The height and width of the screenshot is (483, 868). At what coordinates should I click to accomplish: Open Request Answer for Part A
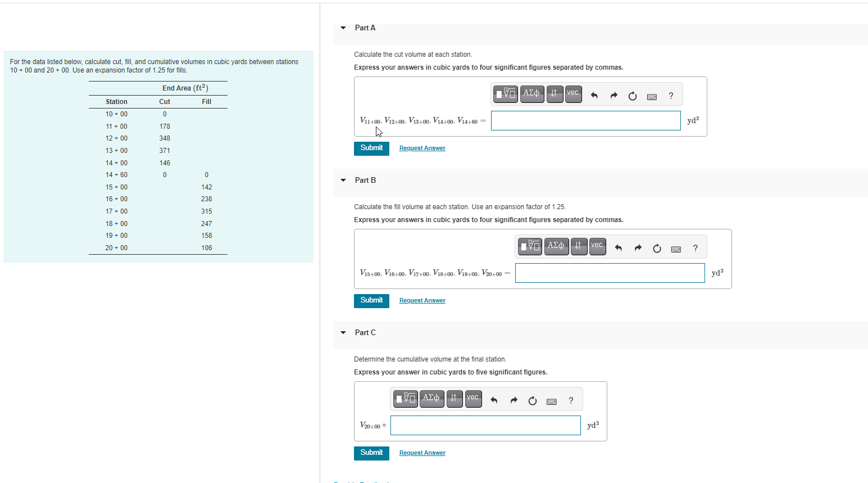coord(422,148)
